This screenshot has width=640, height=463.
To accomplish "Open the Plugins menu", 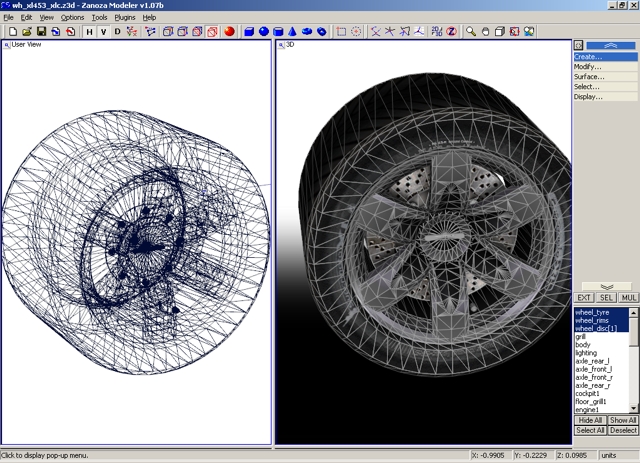I will click(125, 18).
